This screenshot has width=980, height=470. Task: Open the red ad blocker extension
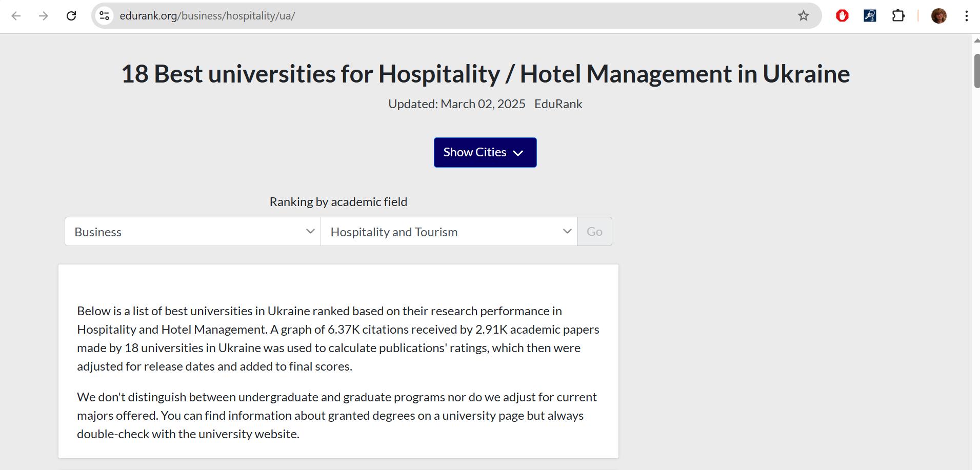tap(842, 16)
